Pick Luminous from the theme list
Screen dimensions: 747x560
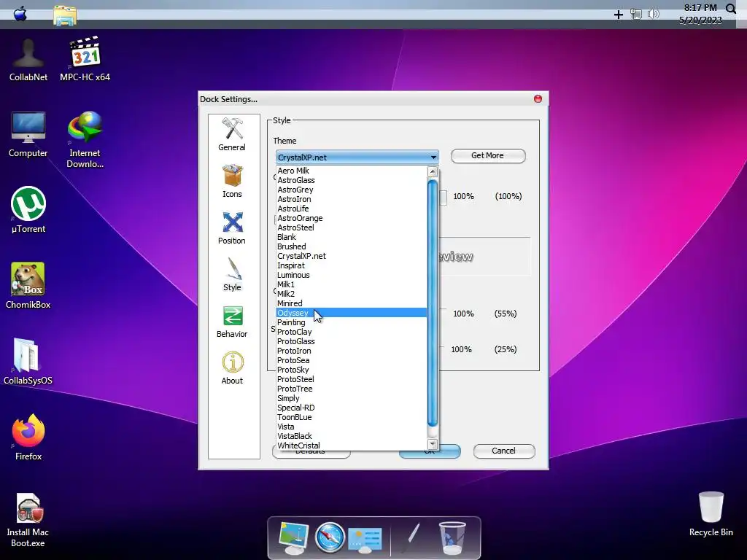[352, 275]
